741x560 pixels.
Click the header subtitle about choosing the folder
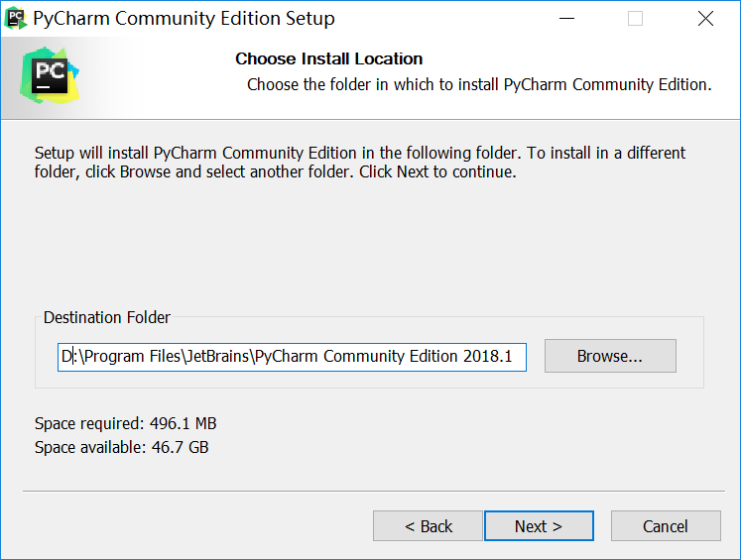(x=479, y=84)
